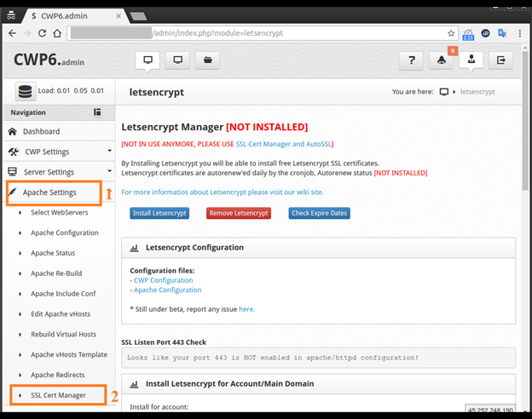Open the browser home page icon
Screen dimensions: 532x419
(x=57, y=33)
